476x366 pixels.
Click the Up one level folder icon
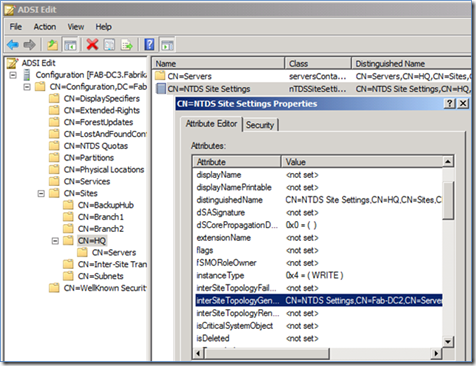point(52,45)
